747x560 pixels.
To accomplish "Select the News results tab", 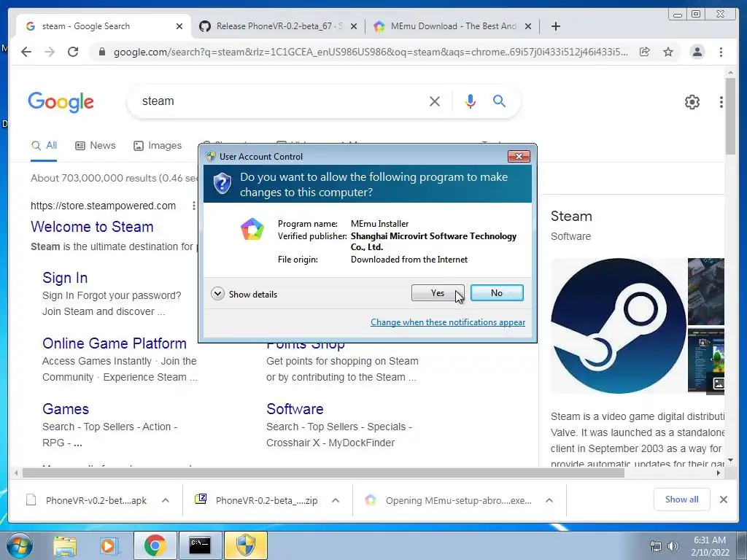I will pos(96,146).
